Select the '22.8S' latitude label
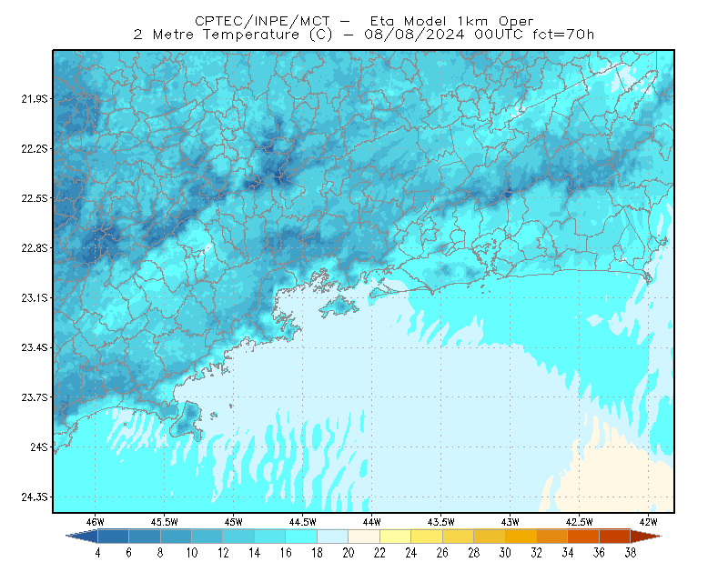This screenshot has width=728, height=562. [x=35, y=248]
